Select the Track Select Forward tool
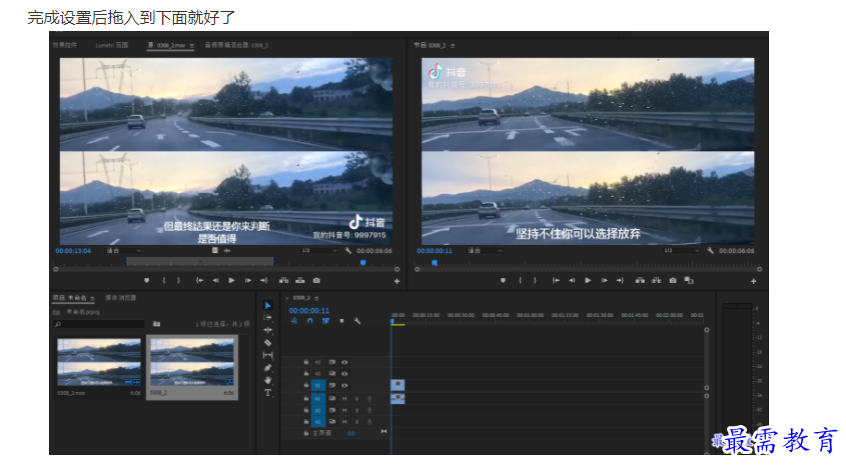Viewport: 846px width, 472px height. pos(268,318)
